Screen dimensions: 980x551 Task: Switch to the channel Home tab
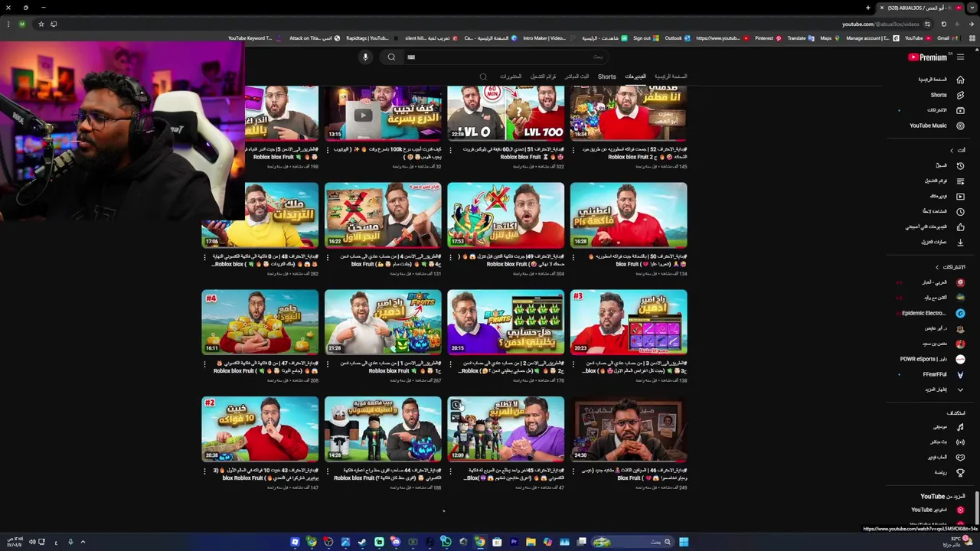(671, 77)
